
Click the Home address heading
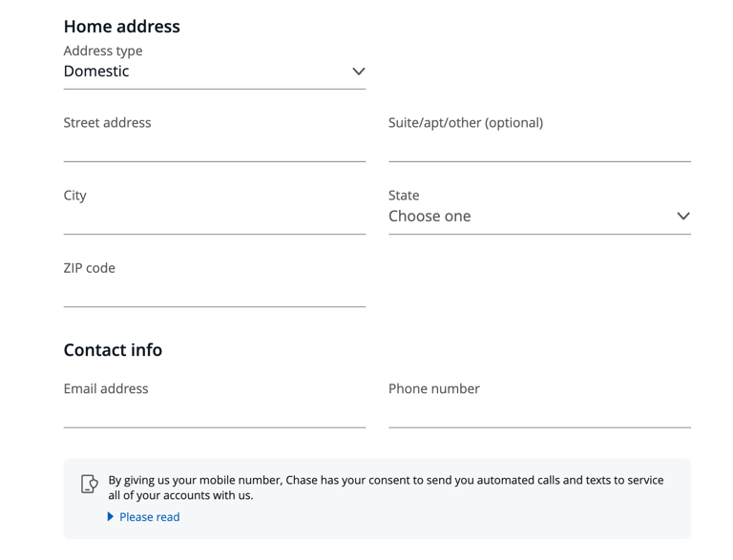pyautogui.click(x=121, y=27)
